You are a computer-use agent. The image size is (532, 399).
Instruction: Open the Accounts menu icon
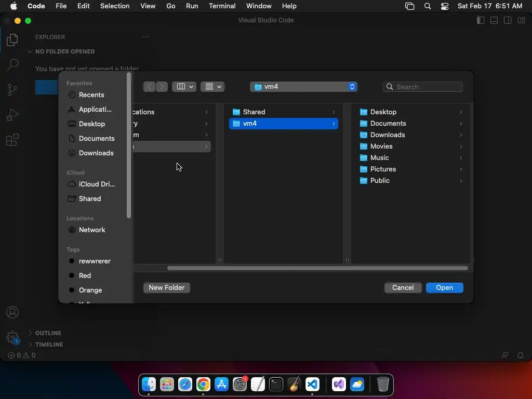coord(12,312)
